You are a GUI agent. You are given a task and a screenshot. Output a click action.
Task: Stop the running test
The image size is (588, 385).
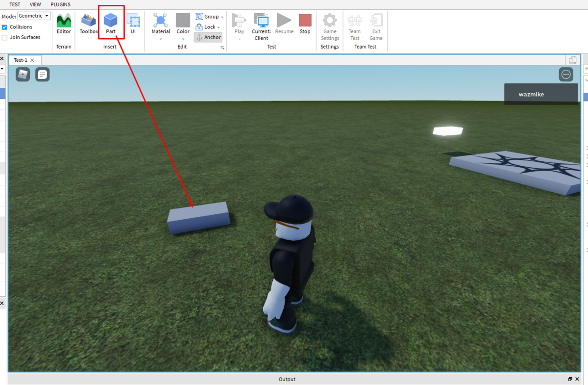pyautogui.click(x=305, y=24)
